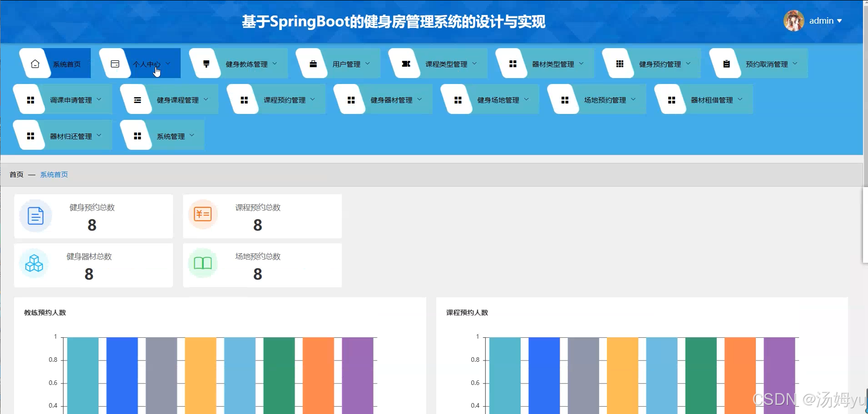The height and width of the screenshot is (414, 868).
Task: Click the document icon on 健身预约总数 card
Action: 35,216
